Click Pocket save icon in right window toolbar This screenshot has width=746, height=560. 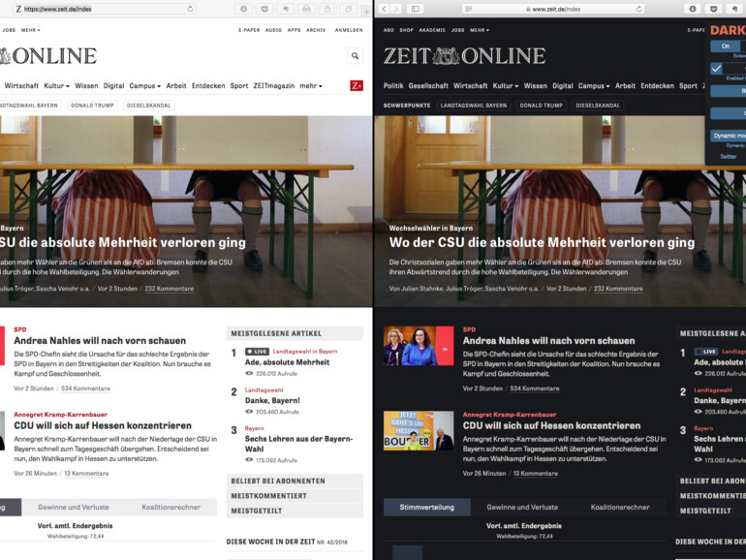(714, 9)
